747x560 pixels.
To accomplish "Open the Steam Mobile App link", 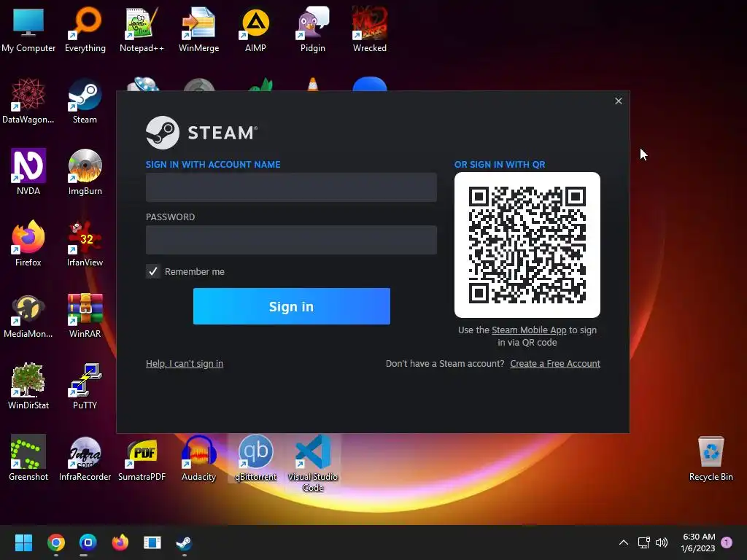I will pos(529,330).
